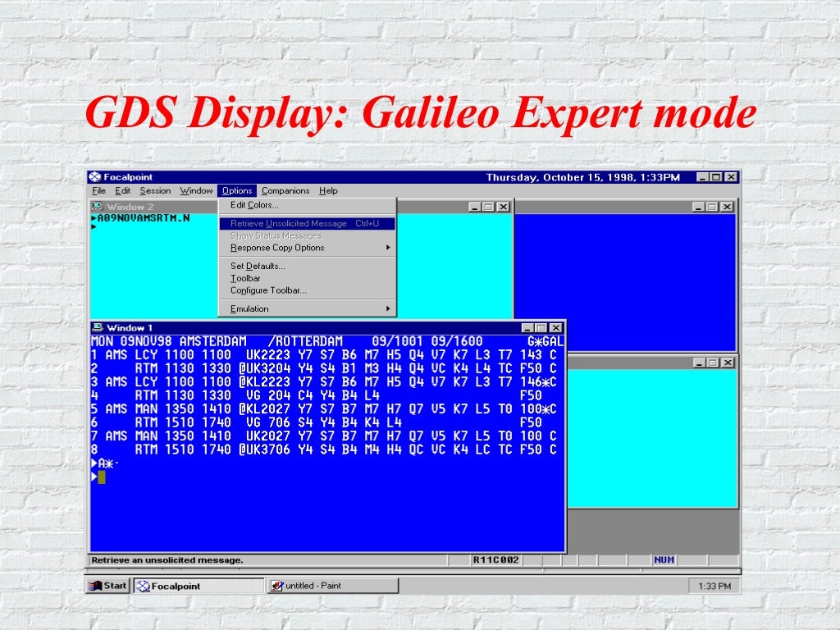Select flight line 3 AMS LCY @KL2223
Viewport: 840px width, 630px height.
click(x=324, y=382)
